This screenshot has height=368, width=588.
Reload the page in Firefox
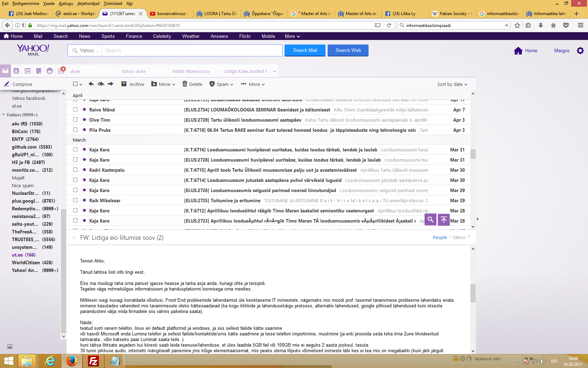pyautogui.click(x=389, y=25)
